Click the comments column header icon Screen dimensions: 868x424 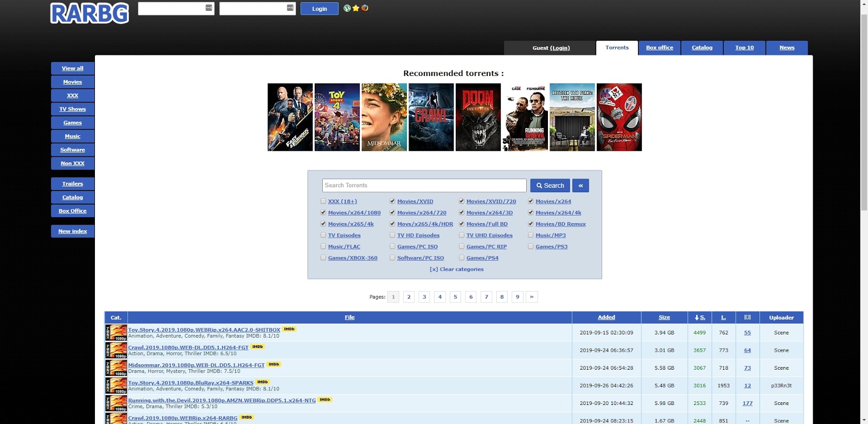748,318
